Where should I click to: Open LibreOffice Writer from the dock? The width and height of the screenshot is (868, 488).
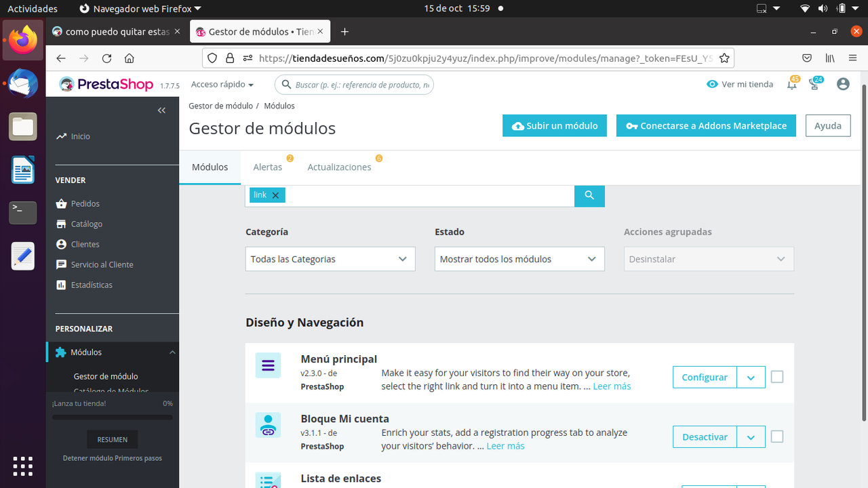click(x=23, y=170)
